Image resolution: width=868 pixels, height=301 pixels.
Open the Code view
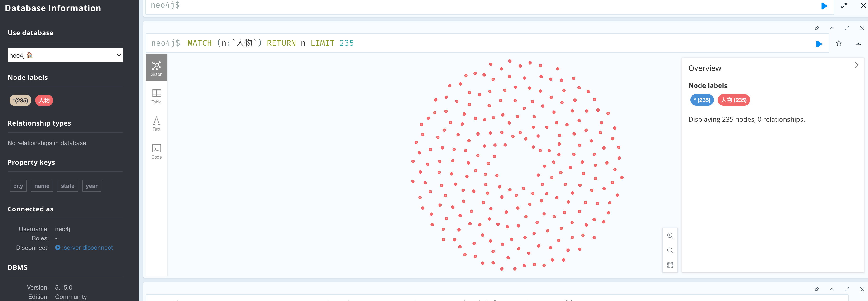(156, 151)
